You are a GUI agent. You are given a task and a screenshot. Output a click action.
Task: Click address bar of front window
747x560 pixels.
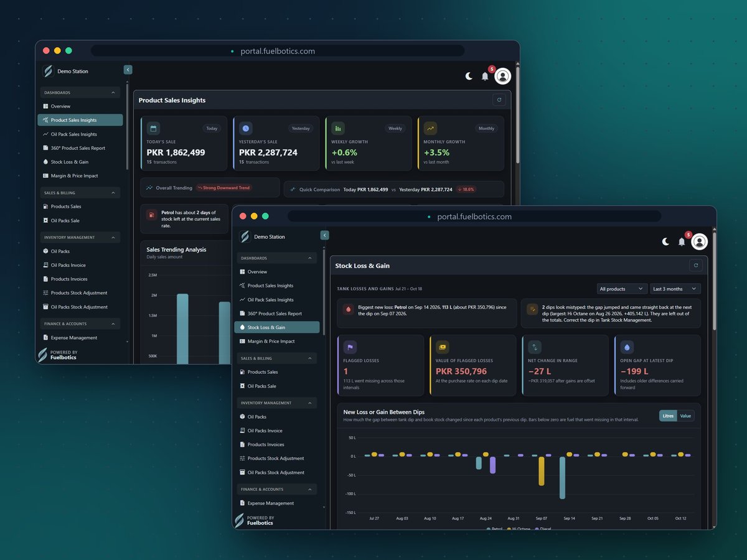click(474, 217)
